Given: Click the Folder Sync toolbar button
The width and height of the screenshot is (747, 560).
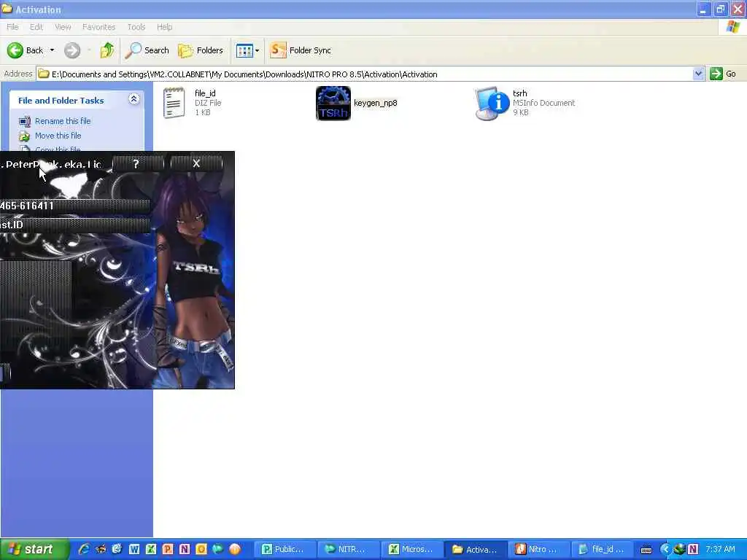Looking at the screenshot, I should coord(300,50).
